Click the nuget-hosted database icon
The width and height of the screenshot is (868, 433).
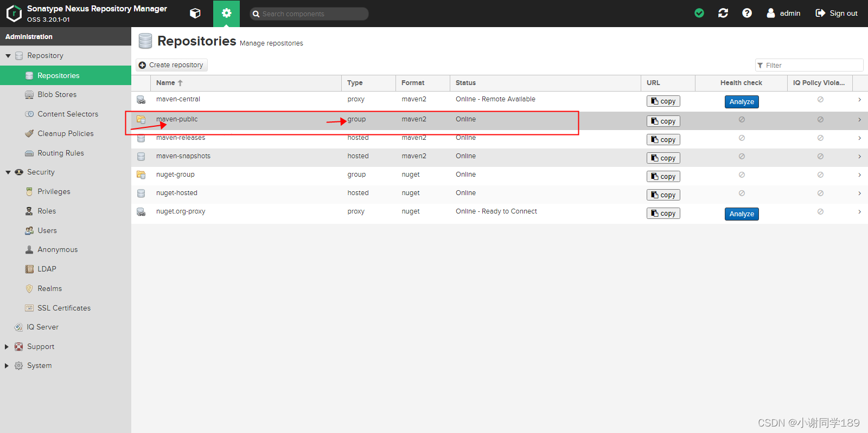pos(141,193)
